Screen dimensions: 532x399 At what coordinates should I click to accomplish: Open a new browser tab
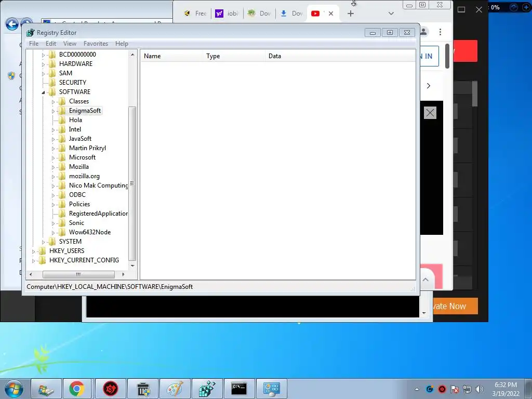tap(351, 14)
